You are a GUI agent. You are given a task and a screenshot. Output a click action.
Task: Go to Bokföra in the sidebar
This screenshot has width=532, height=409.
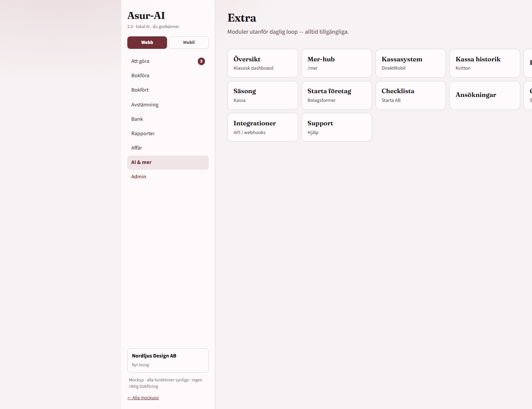(168, 75)
